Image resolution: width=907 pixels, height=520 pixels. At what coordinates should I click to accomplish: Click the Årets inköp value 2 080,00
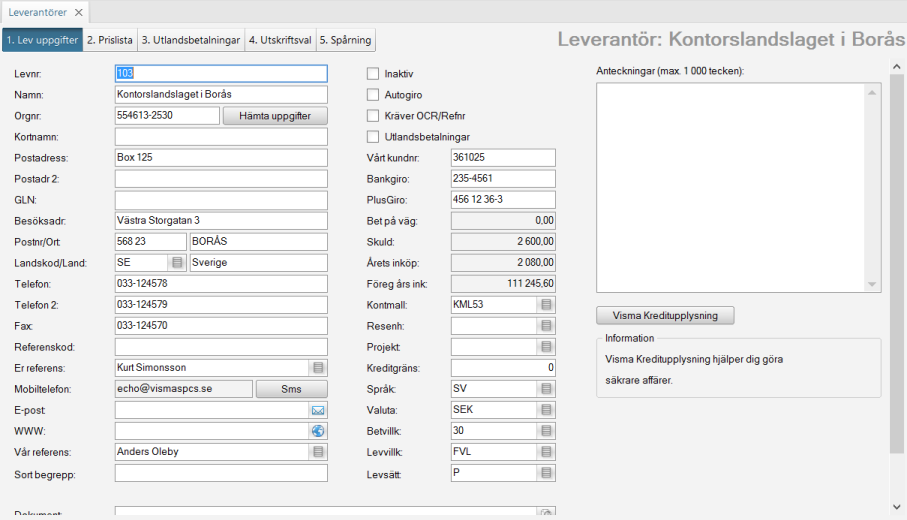point(503,263)
